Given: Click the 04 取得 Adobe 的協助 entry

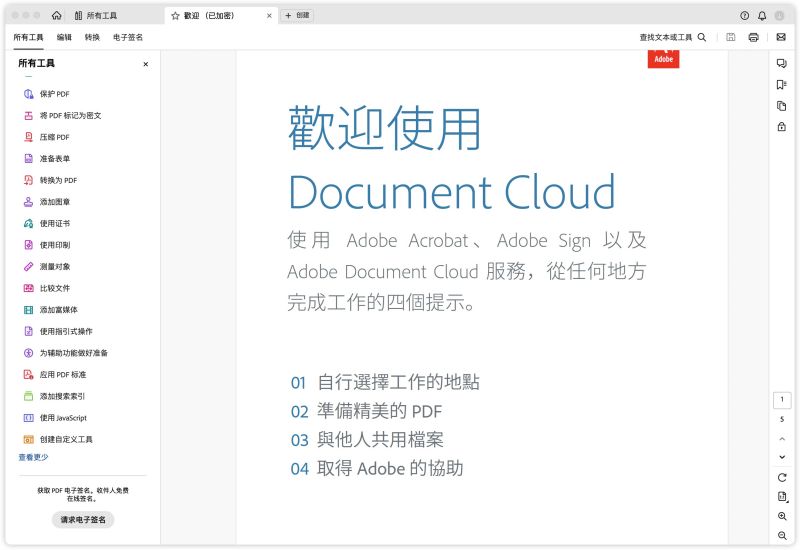Looking at the screenshot, I should (x=377, y=468).
